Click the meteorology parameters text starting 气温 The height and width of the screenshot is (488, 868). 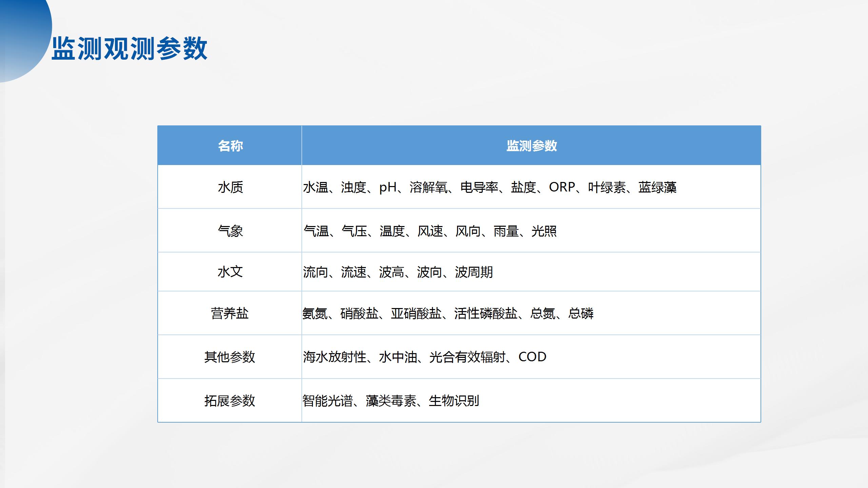point(430,231)
